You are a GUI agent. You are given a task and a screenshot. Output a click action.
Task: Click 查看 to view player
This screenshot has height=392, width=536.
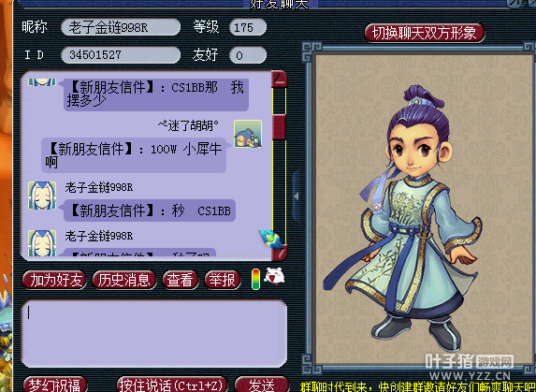pyautogui.click(x=181, y=280)
